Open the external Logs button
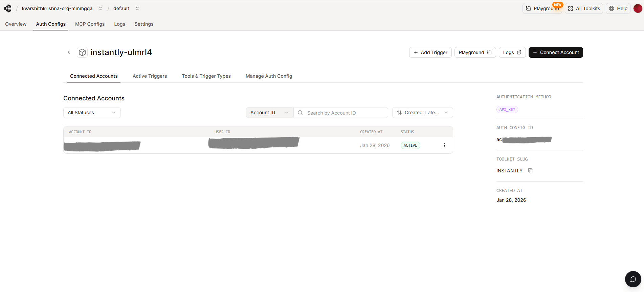Screen dimensions: 644x292 tap(512, 52)
